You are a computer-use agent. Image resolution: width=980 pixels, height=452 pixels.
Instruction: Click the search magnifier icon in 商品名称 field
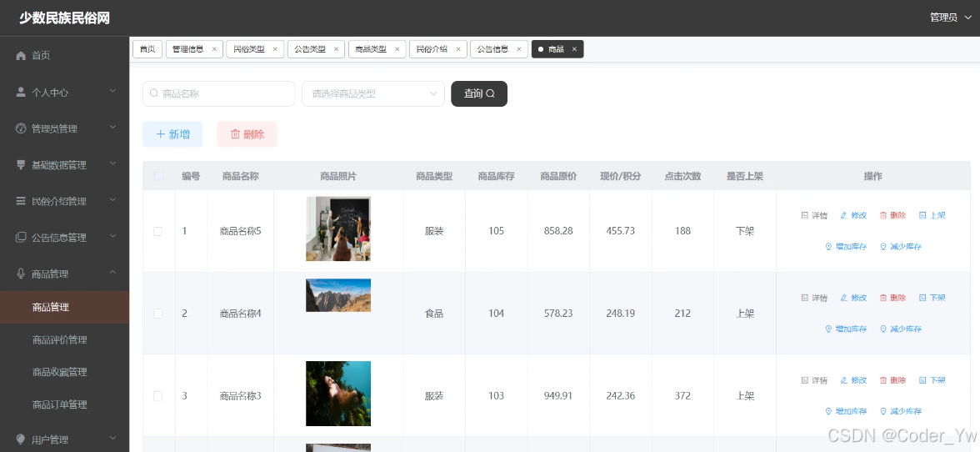153,93
